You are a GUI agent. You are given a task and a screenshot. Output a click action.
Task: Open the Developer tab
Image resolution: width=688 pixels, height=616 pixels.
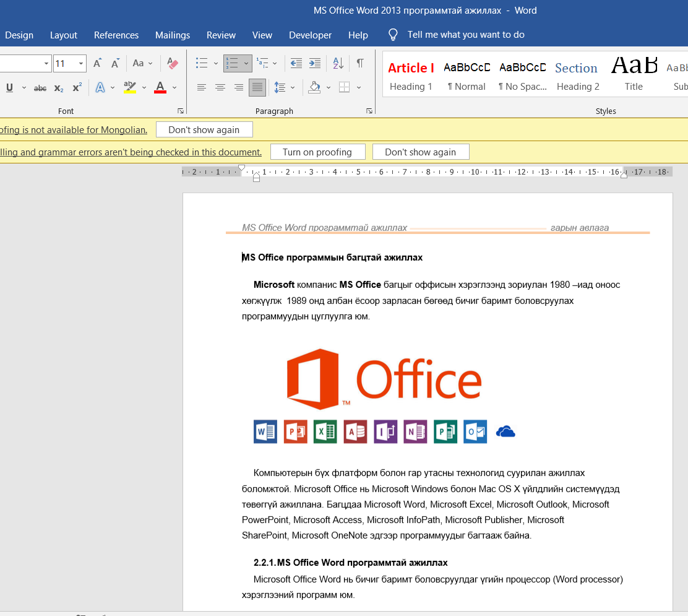click(310, 35)
